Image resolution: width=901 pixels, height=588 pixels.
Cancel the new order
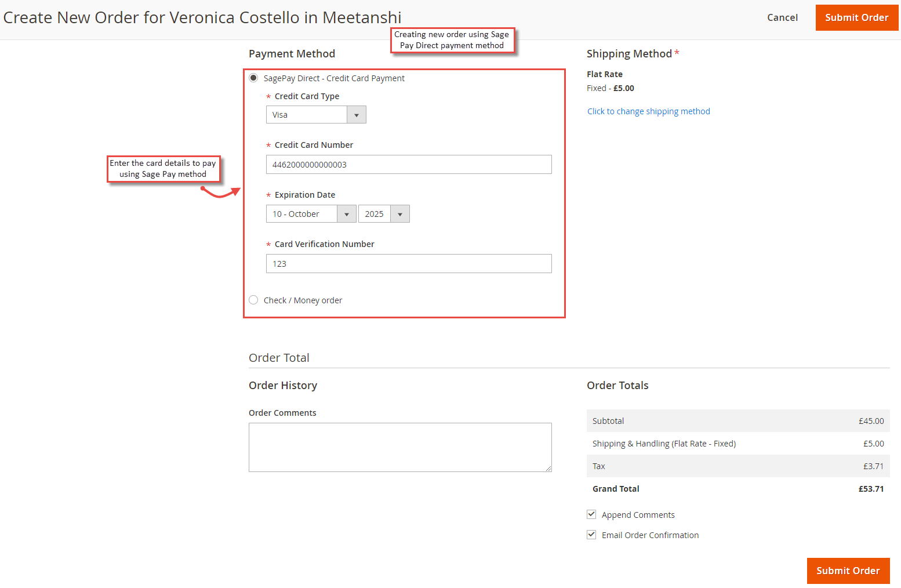pyautogui.click(x=782, y=17)
